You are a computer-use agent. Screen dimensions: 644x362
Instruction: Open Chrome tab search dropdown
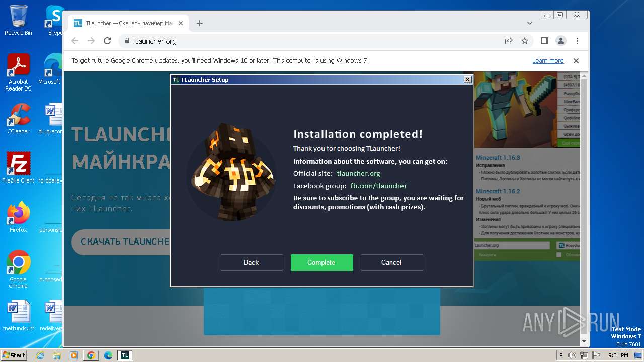pyautogui.click(x=530, y=23)
